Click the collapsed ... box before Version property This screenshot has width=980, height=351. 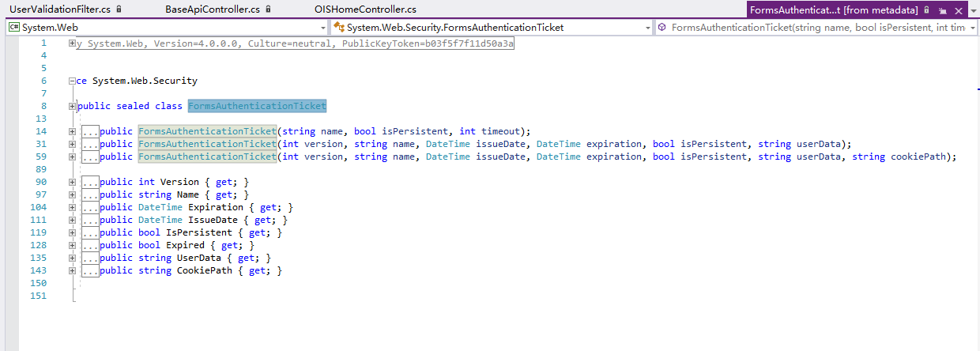click(x=91, y=182)
